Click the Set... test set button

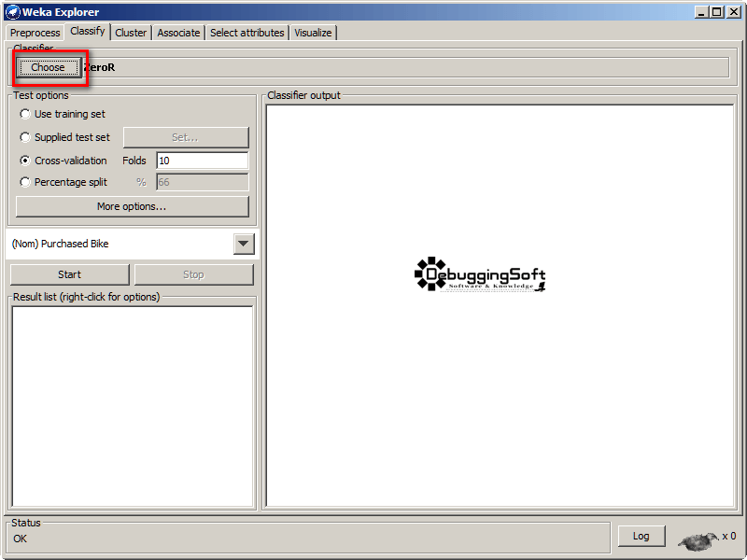[x=186, y=137]
